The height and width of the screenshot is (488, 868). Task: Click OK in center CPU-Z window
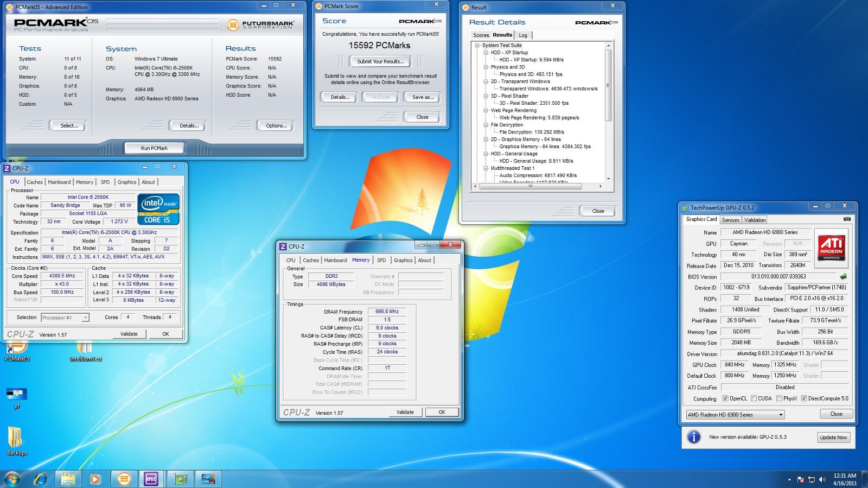point(442,412)
